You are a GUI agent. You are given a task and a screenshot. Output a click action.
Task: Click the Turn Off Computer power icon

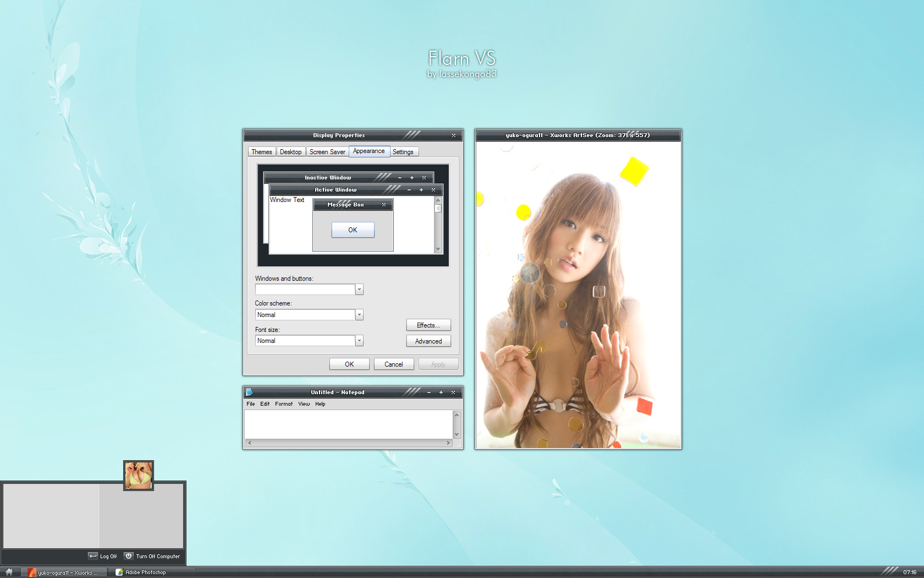[x=129, y=556]
